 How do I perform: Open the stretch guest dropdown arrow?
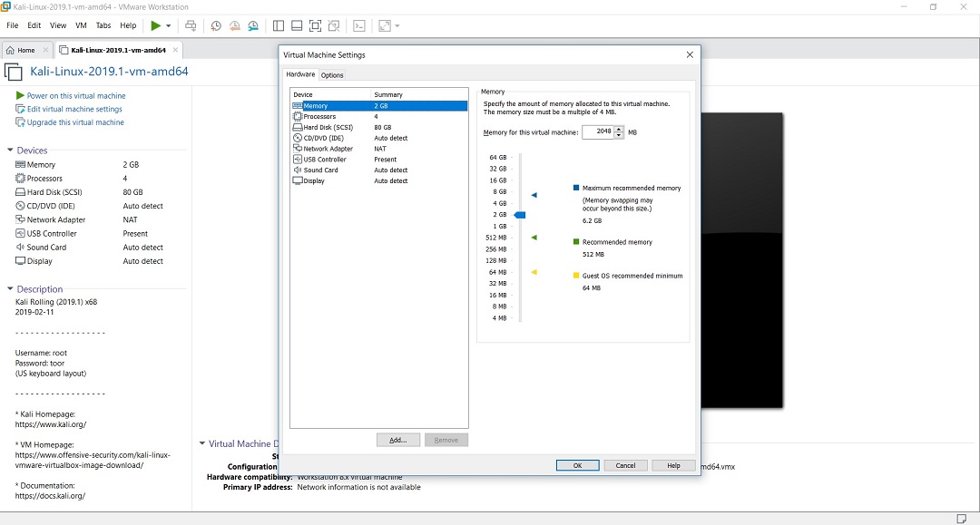397,26
